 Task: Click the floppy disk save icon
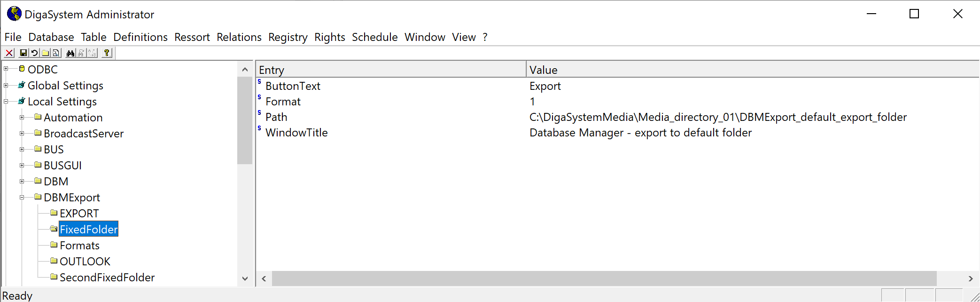(x=23, y=53)
